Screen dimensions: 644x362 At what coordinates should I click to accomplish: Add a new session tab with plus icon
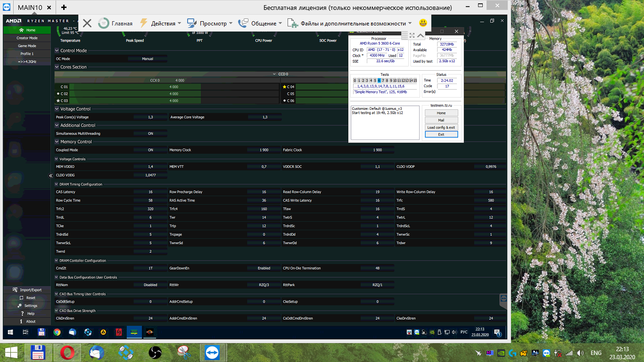[64, 7]
